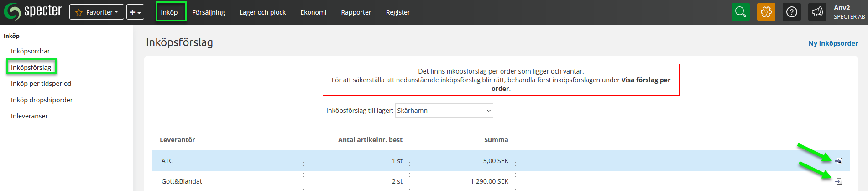
Task: Click the help question mark icon
Action: click(791, 12)
